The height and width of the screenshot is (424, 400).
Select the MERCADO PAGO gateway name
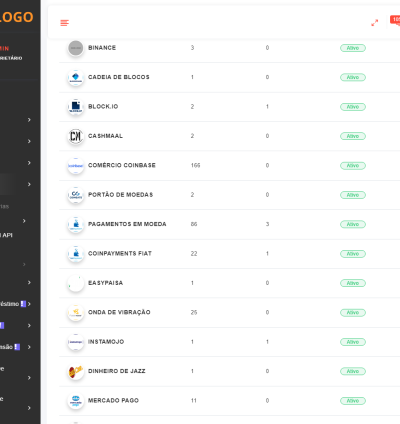(x=113, y=400)
